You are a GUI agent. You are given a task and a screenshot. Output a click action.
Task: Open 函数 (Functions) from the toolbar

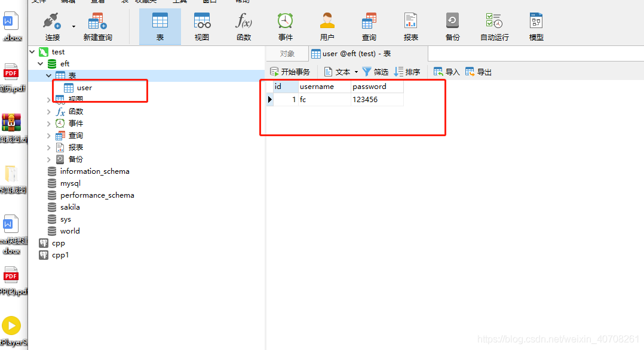coord(243,26)
